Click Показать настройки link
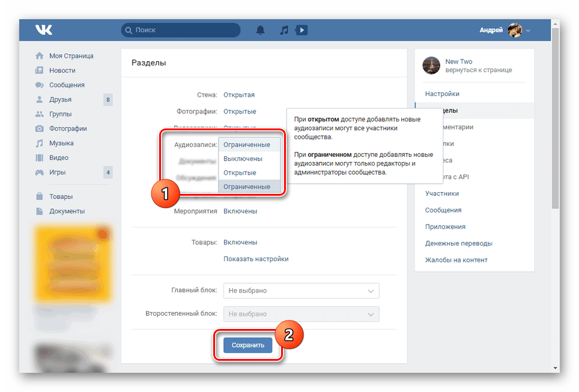579x392 pixels. tap(256, 259)
